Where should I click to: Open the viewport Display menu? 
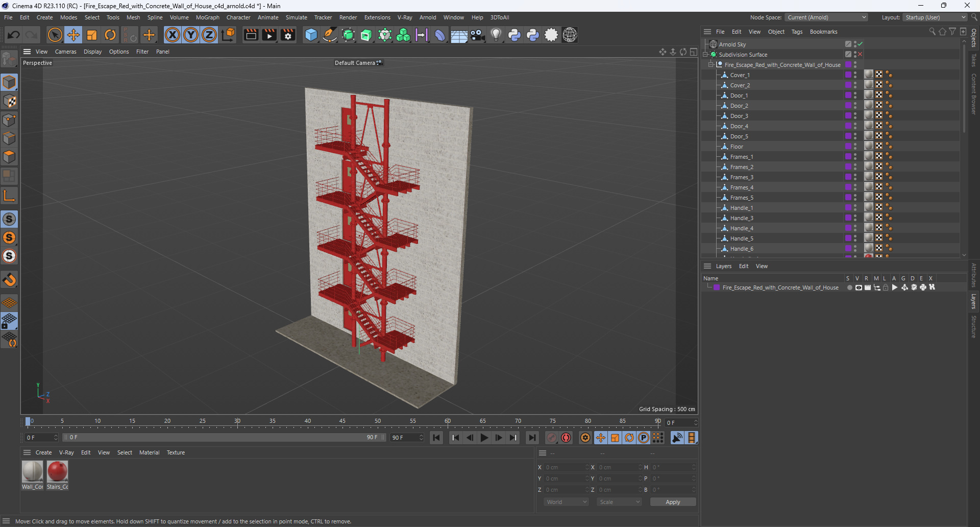pos(92,52)
